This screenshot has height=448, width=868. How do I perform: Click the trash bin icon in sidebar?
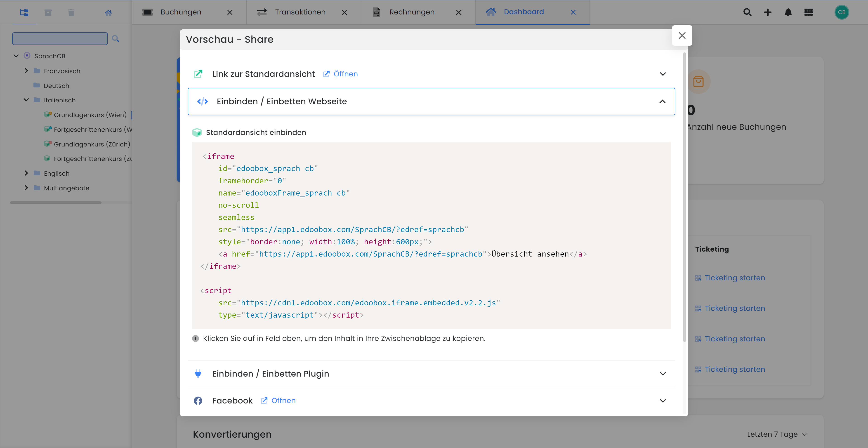coord(71,13)
